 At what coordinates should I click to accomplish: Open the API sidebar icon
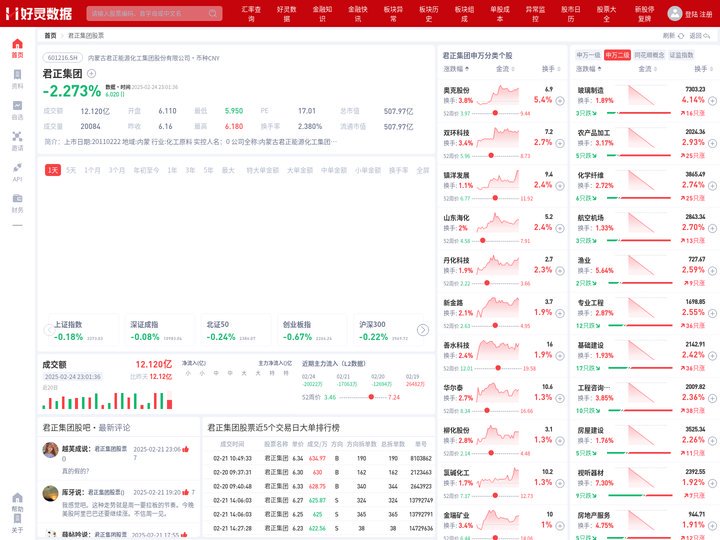(x=17, y=168)
